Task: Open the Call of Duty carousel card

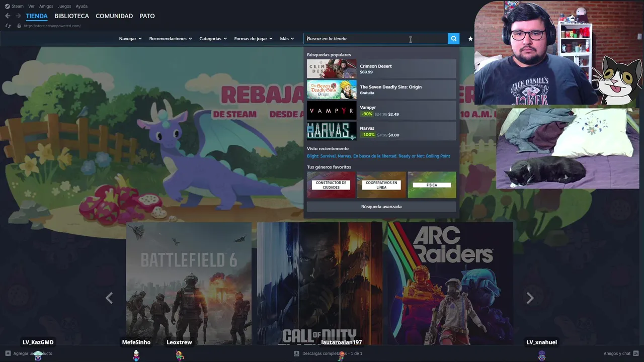Action: pos(319,284)
